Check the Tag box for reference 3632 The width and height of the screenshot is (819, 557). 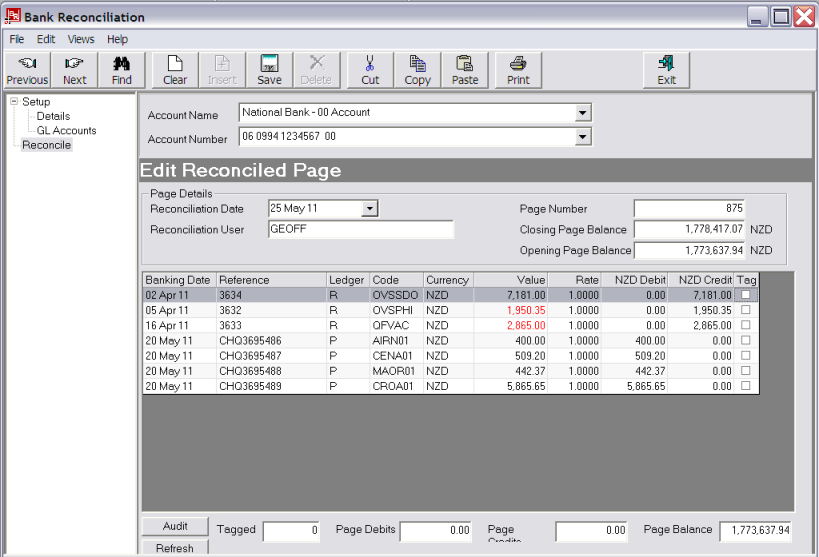pos(745,310)
